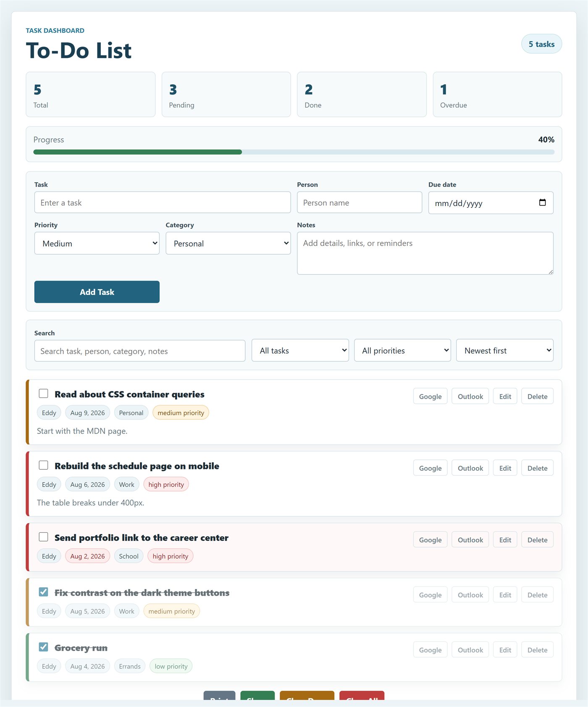Screen dimensions: 588x707
Task: Click into the Enter a task field
Action: click(163, 202)
